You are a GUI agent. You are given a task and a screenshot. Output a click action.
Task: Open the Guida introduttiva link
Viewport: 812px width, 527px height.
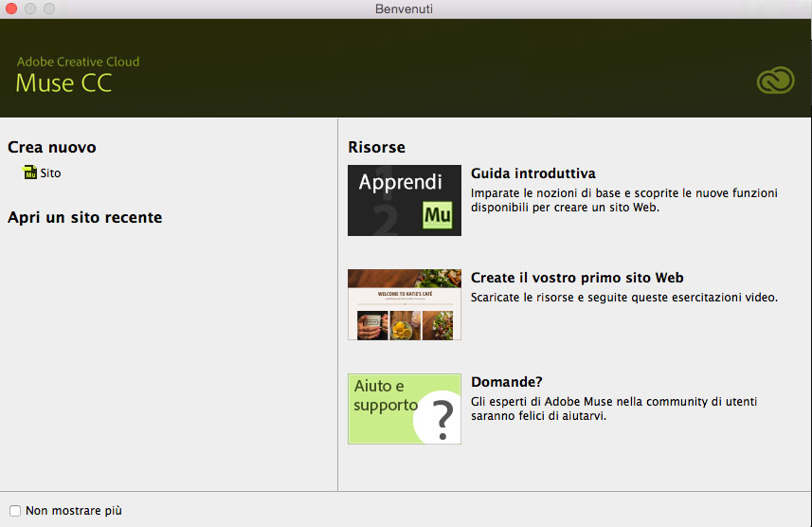pos(532,173)
